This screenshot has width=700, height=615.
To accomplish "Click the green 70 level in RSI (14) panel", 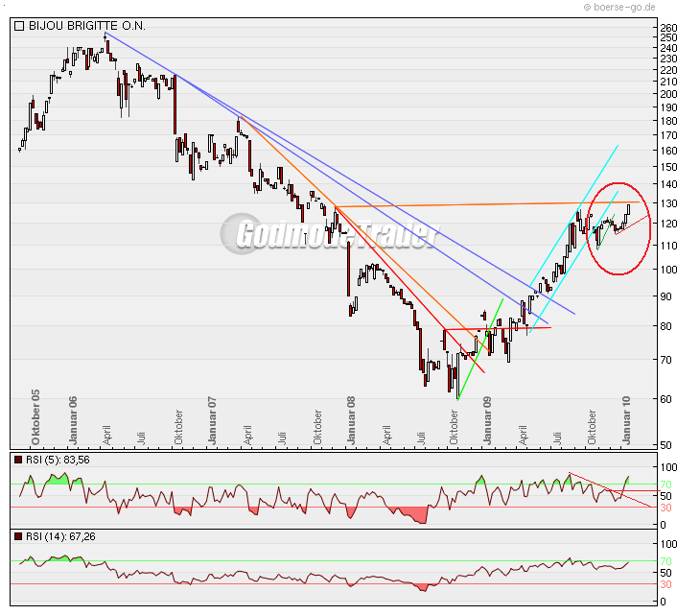I will pyautogui.click(x=666, y=561).
